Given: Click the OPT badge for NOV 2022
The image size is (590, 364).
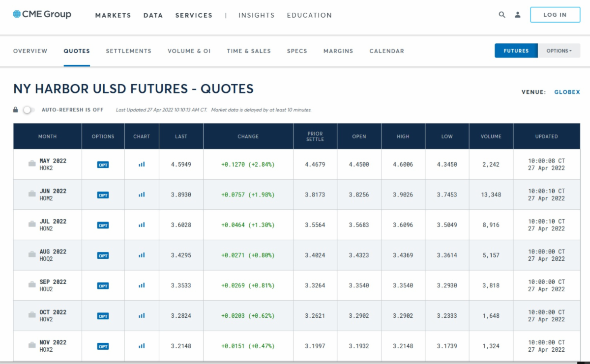Looking at the screenshot, I should 103,346.
